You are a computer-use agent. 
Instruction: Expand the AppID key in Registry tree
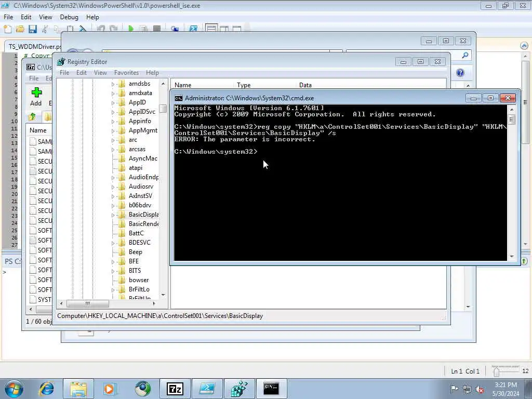click(x=113, y=102)
